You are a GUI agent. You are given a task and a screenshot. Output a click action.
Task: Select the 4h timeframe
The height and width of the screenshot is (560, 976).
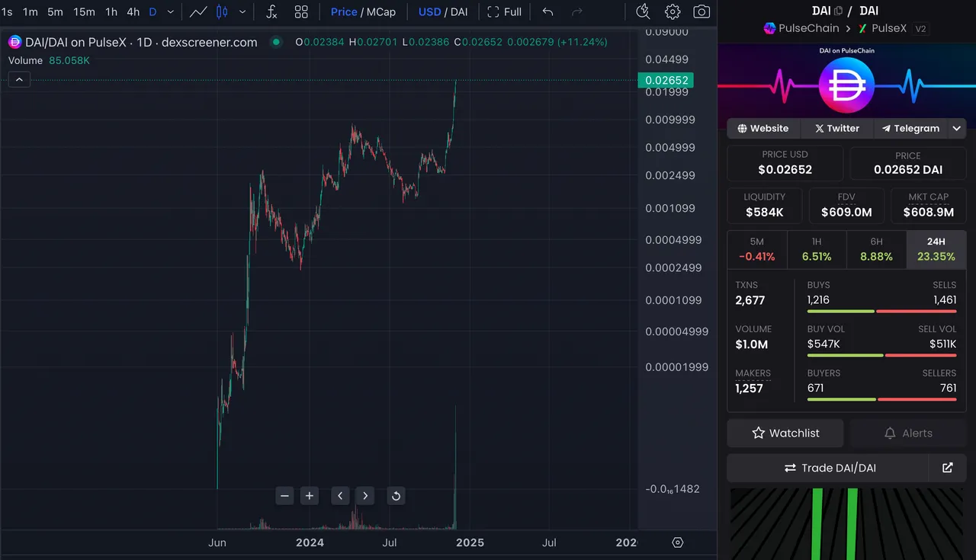coord(133,11)
